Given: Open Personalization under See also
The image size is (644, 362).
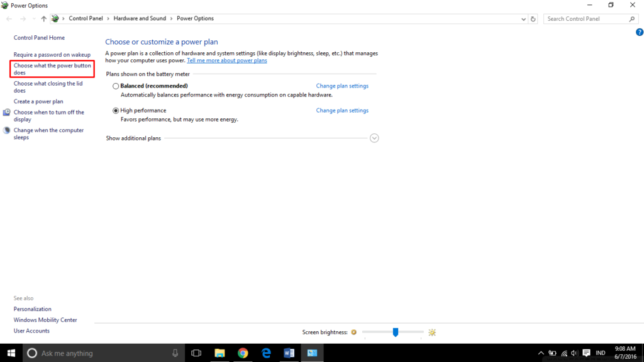Looking at the screenshot, I should [x=33, y=309].
